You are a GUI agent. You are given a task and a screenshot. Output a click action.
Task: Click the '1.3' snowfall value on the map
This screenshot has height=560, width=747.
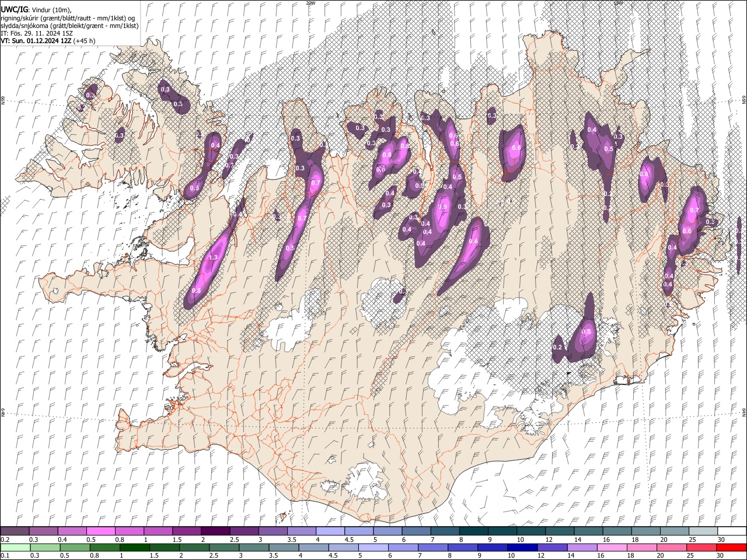pos(213,257)
